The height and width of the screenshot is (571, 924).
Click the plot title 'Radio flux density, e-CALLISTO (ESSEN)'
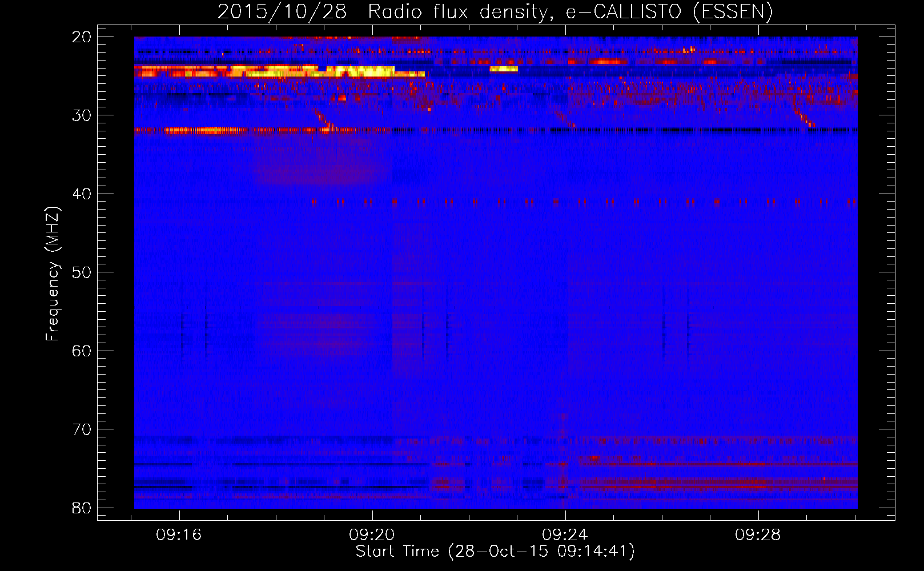pyautogui.click(x=569, y=11)
